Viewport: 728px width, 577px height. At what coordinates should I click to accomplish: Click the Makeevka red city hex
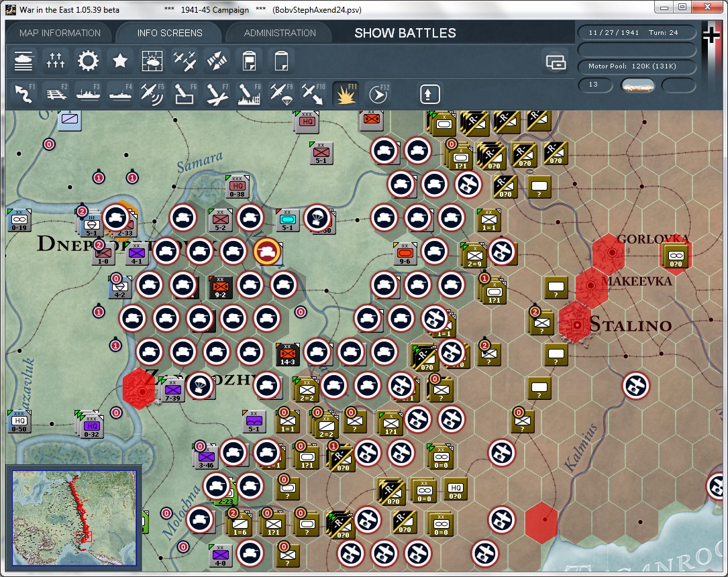pyautogui.click(x=591, y=287)
